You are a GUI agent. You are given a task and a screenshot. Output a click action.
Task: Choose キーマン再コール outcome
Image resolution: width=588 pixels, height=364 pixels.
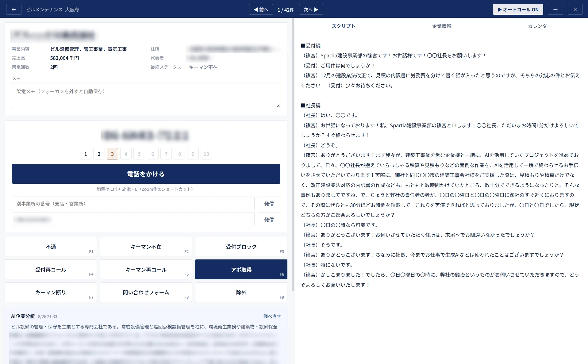(146, 270)
